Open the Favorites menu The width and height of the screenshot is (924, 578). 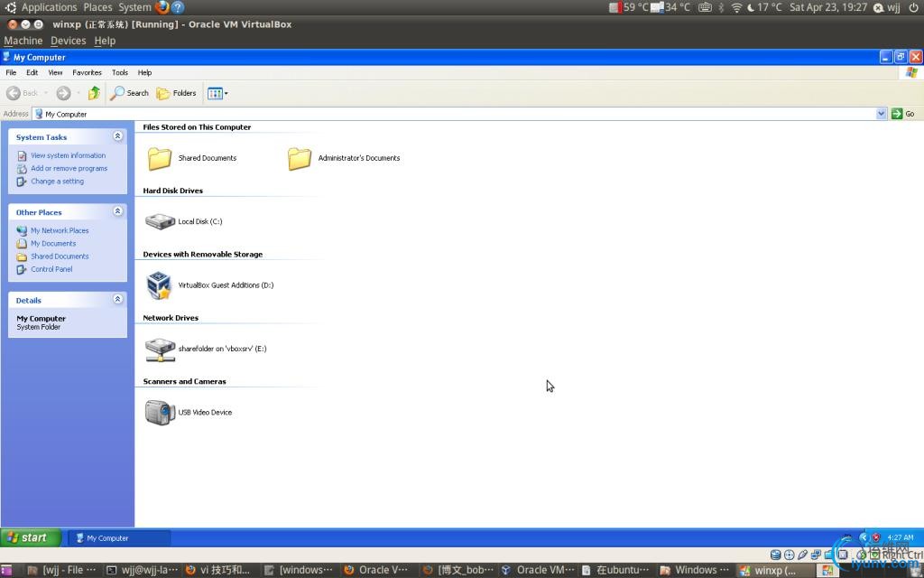[87, 72]
